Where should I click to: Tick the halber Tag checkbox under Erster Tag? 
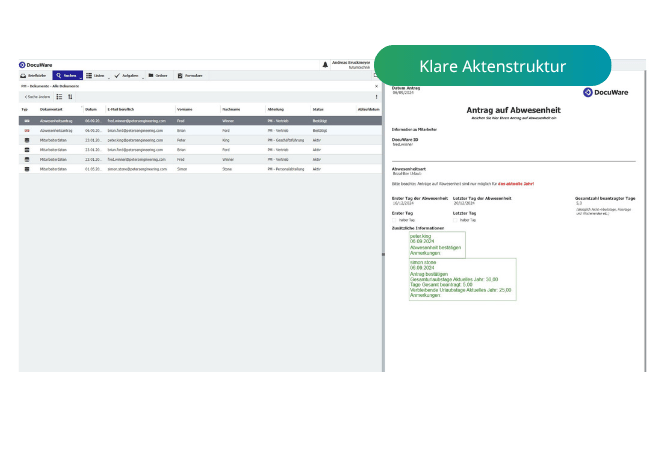[x=394, y=221]
